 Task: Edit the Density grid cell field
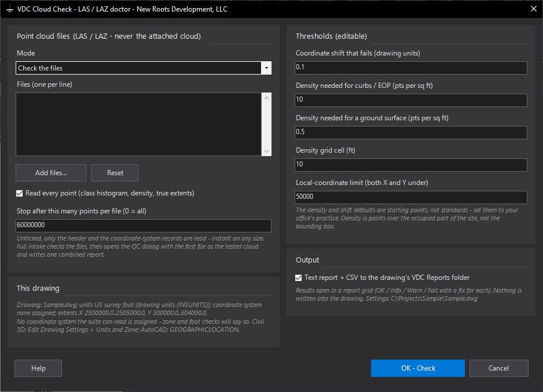(410, 165)
